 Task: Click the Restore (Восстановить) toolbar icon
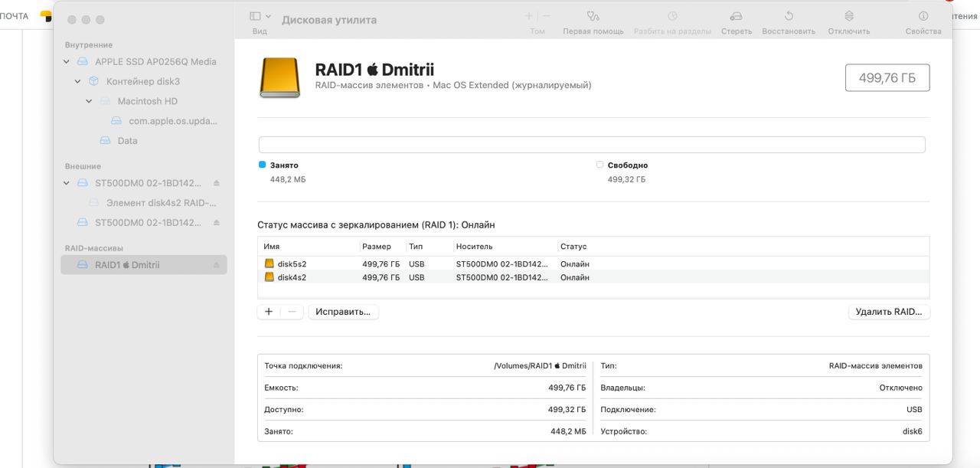tap(789, 16)
